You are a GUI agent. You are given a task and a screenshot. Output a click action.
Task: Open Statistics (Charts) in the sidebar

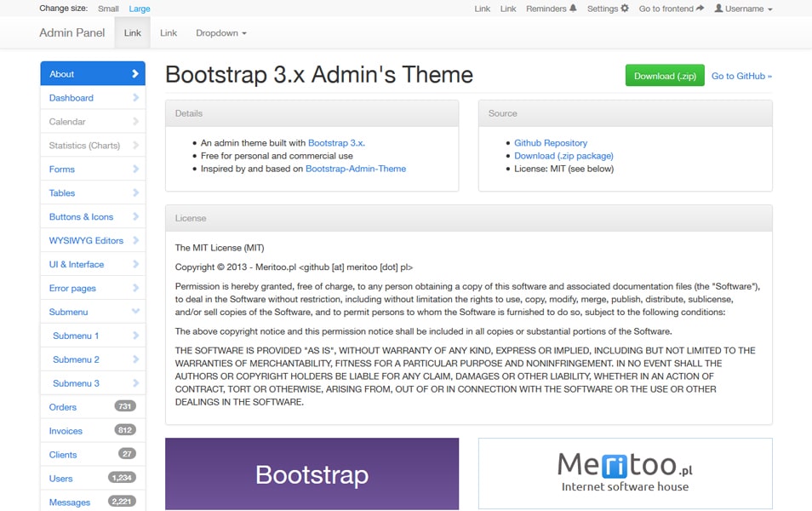(x=93, y=145)
